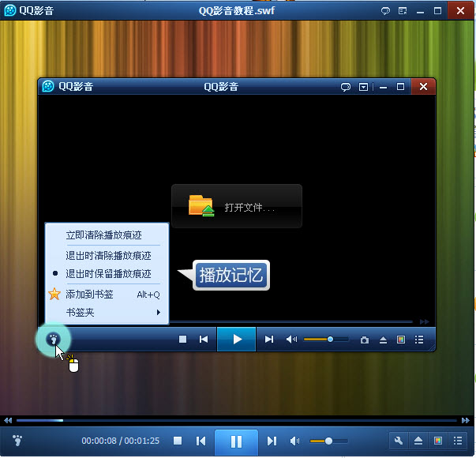
Task: Open the playlist icon in inner player
Action: [419, 340]
